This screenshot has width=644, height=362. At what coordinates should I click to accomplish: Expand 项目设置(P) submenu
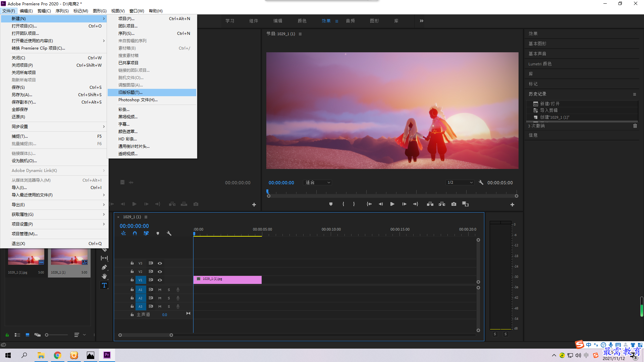coord(54,224)
